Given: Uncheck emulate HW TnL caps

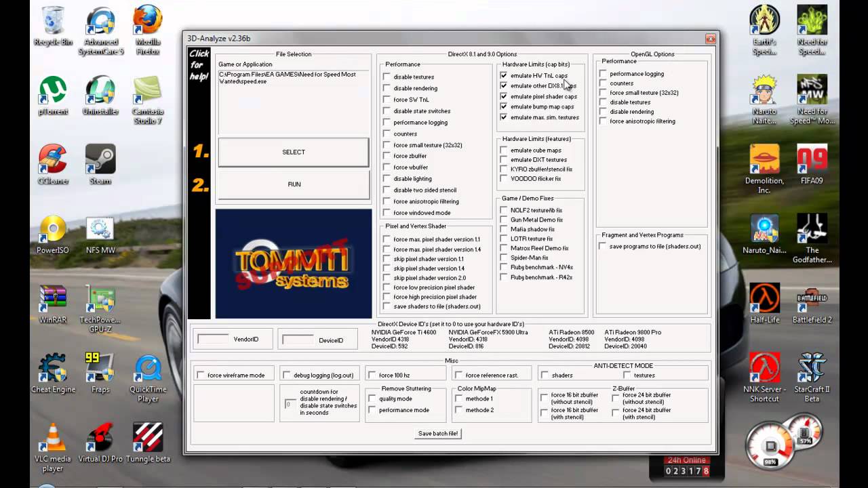Looking at the screenshot, I should point(504,75).
